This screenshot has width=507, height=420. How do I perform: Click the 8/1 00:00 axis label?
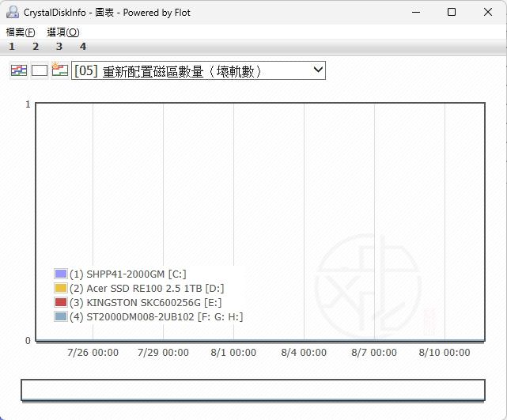233,353
